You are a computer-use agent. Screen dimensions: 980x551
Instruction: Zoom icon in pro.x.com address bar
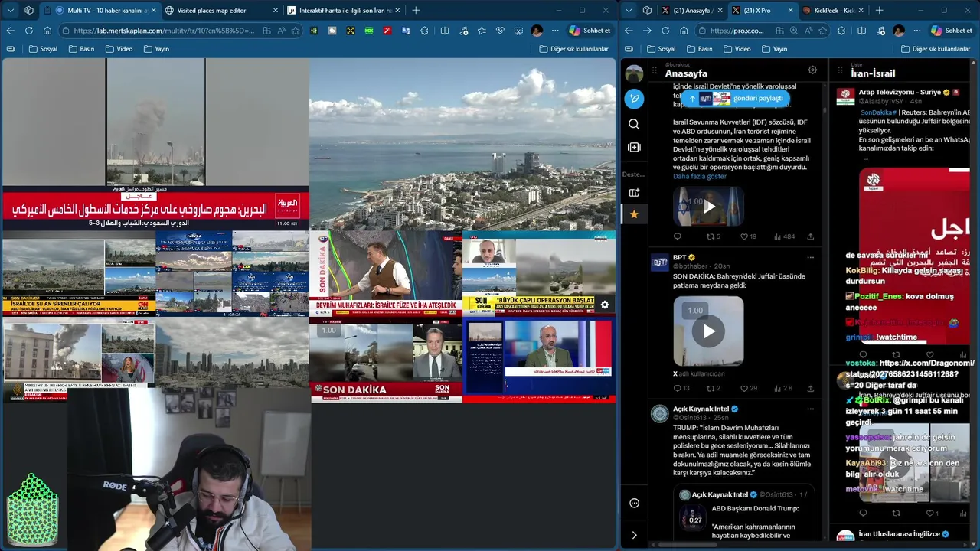(x=793, y=31)
